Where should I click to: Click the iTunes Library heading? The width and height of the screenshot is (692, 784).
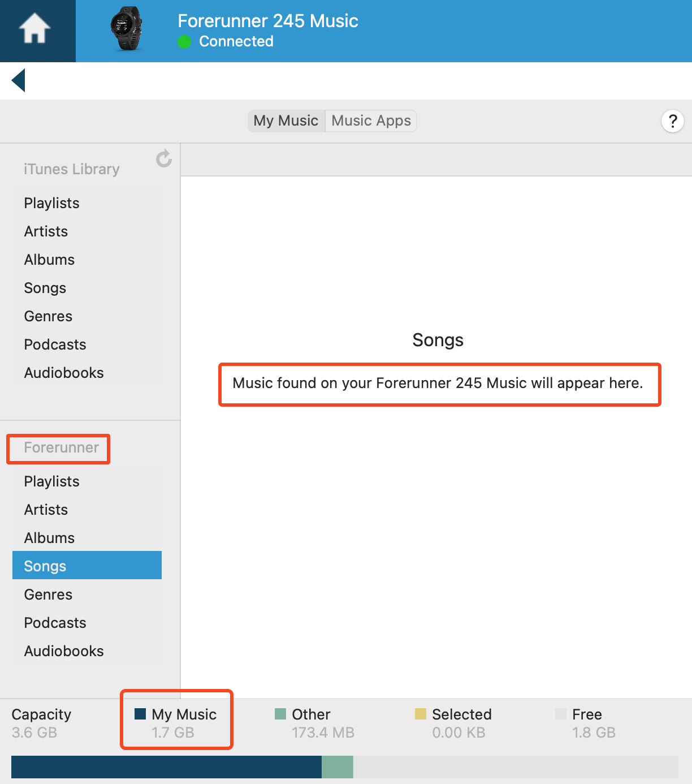pos(72,169)
